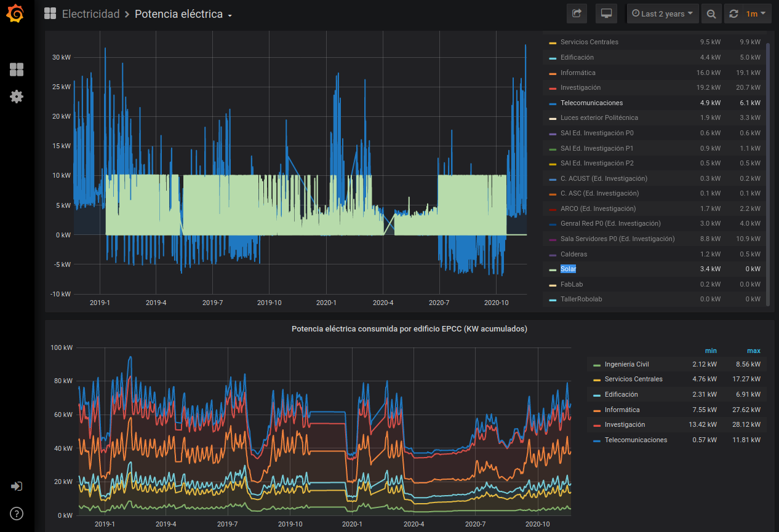Expand the 1m refresh interval dropdown
779x532 pixels.
pos(756,14)
